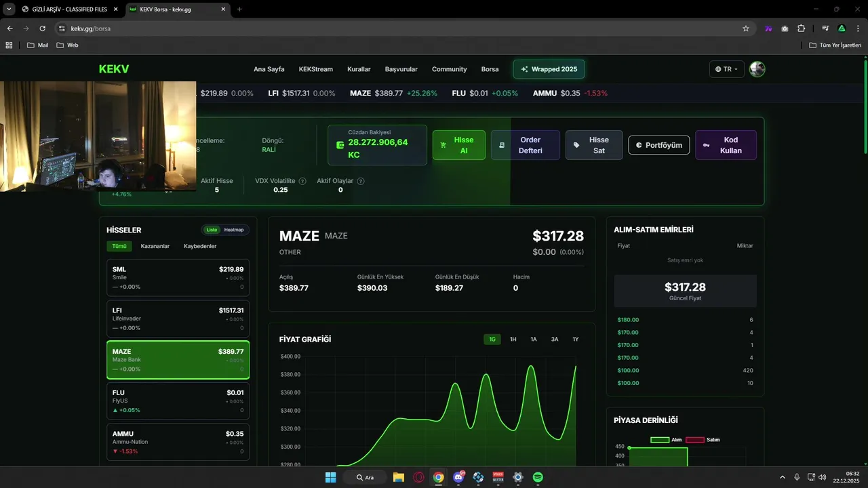Screen dimensions: 868x488
Task: Open Discord from the taskbar
Action: pos(458,477)
